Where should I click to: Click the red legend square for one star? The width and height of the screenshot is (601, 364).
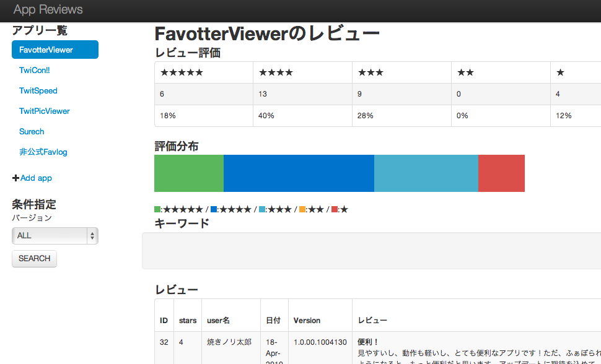click(x=335, y=209)
